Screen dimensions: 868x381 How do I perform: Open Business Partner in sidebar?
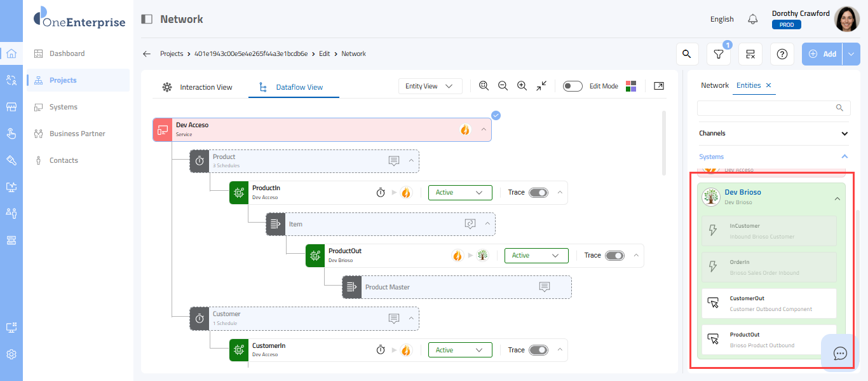[x=78, y=134]
